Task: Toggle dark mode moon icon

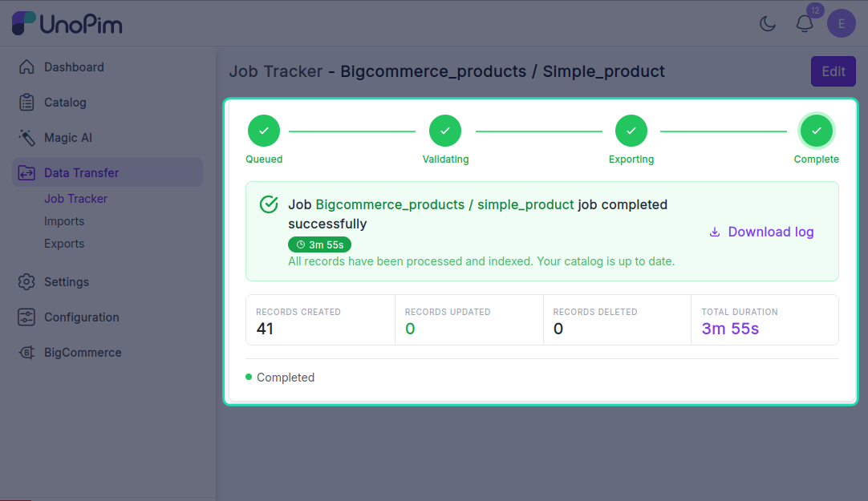Action: [x=767, y=24]
